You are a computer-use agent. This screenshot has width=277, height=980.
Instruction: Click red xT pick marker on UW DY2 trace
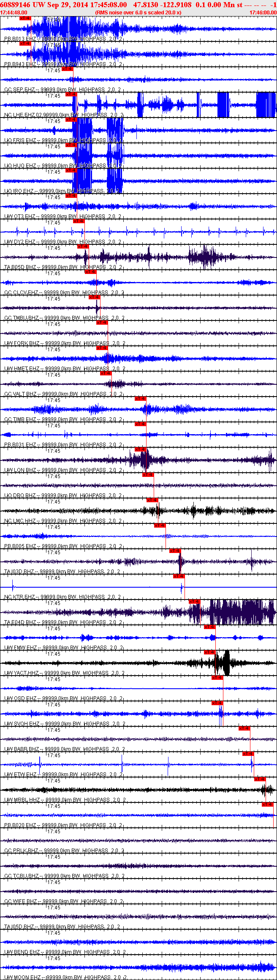[79, 221]
